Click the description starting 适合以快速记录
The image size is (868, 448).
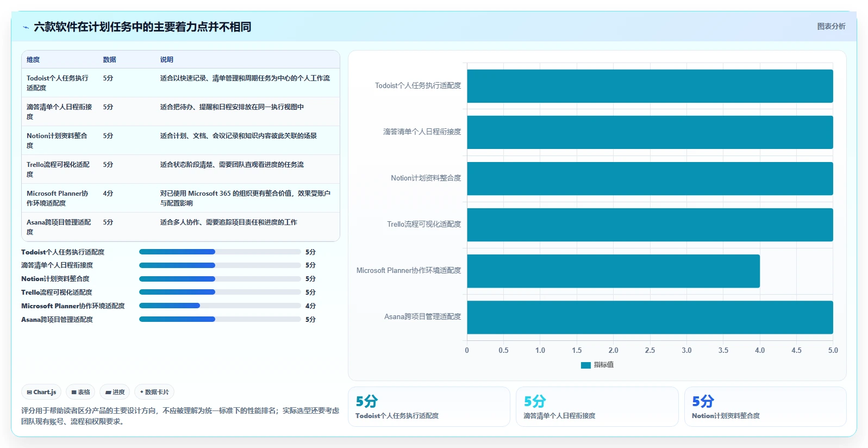click(x=245, y=78)
